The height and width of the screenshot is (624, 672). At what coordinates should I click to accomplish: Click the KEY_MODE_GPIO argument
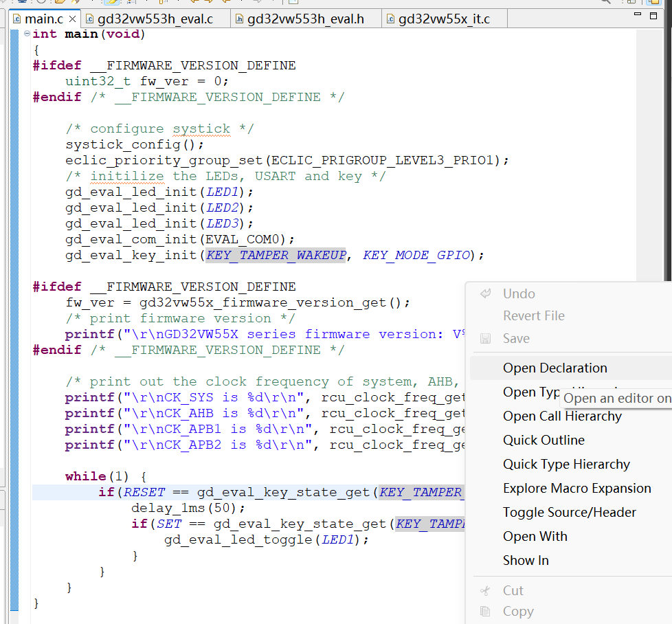tap(416, 256)
